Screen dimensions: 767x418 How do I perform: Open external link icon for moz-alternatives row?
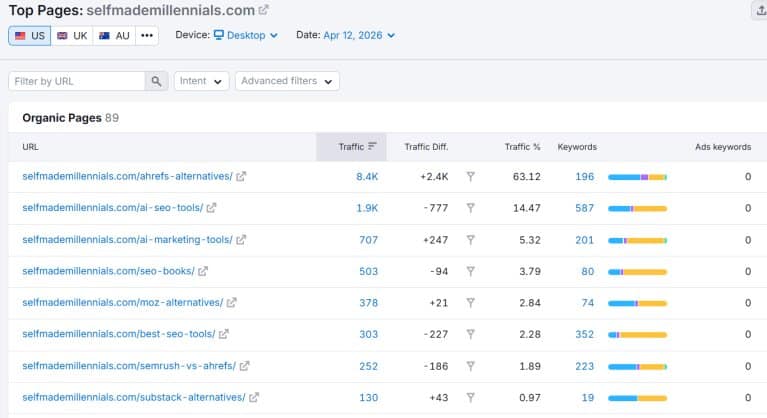232,303
